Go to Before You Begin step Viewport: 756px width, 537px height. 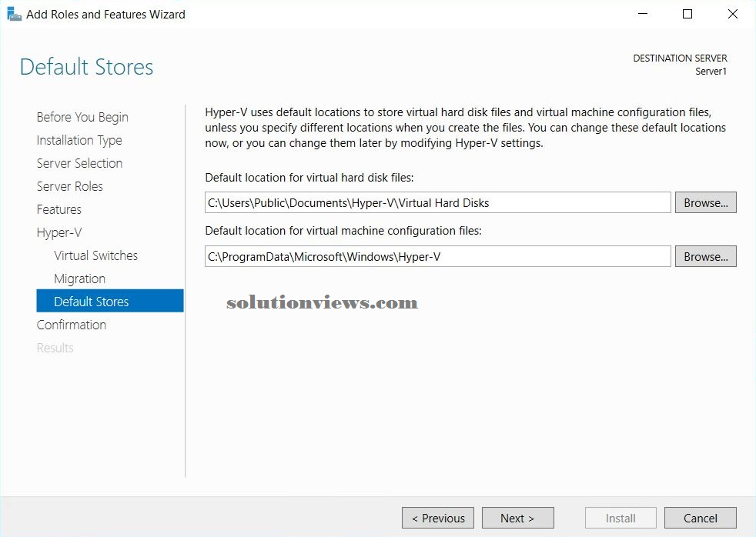pyautogui.click(x=82, y=117)
